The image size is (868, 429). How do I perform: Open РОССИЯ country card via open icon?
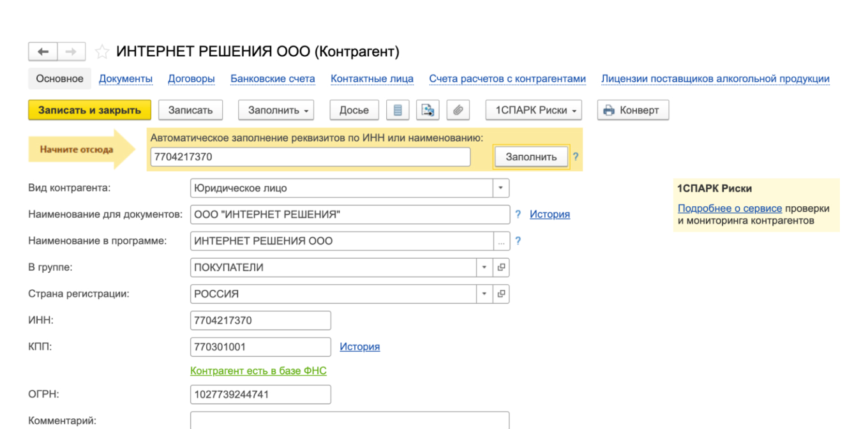point(502,294)
